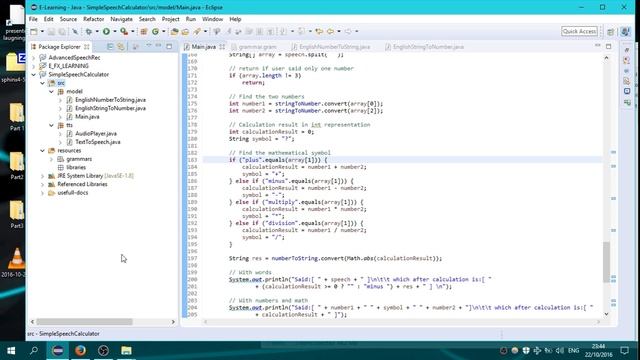Viewport: 640px width, 360px height.
Task: Open Firefox from the taskbar
Action: click(x=80, y=351)
